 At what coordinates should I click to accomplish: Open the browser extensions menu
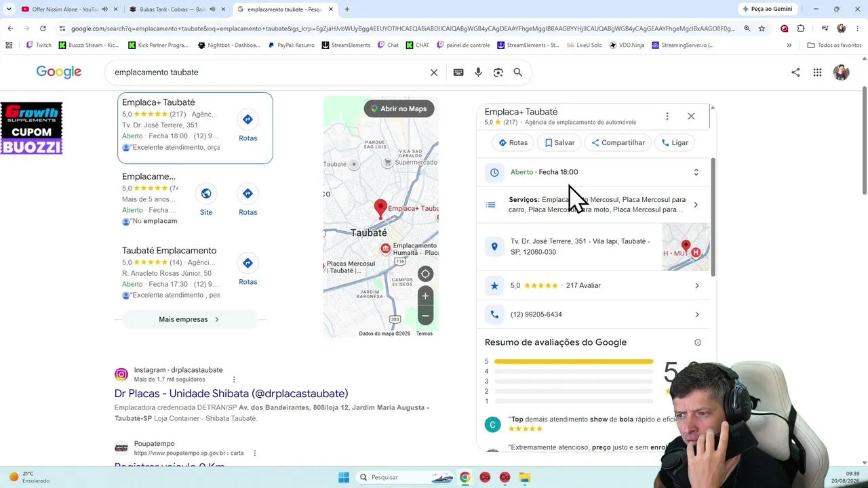(x=801, y=28)
